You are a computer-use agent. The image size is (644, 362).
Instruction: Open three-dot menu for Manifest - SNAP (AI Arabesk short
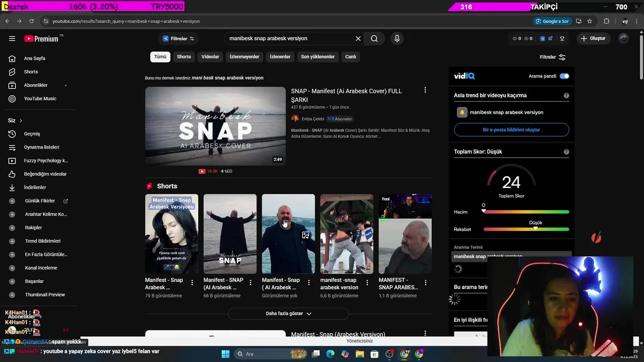251,283
